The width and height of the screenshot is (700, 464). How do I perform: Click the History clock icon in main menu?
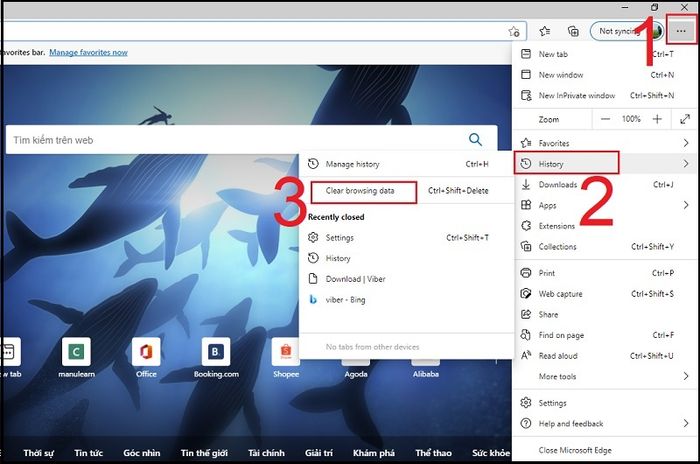[526, 163]
